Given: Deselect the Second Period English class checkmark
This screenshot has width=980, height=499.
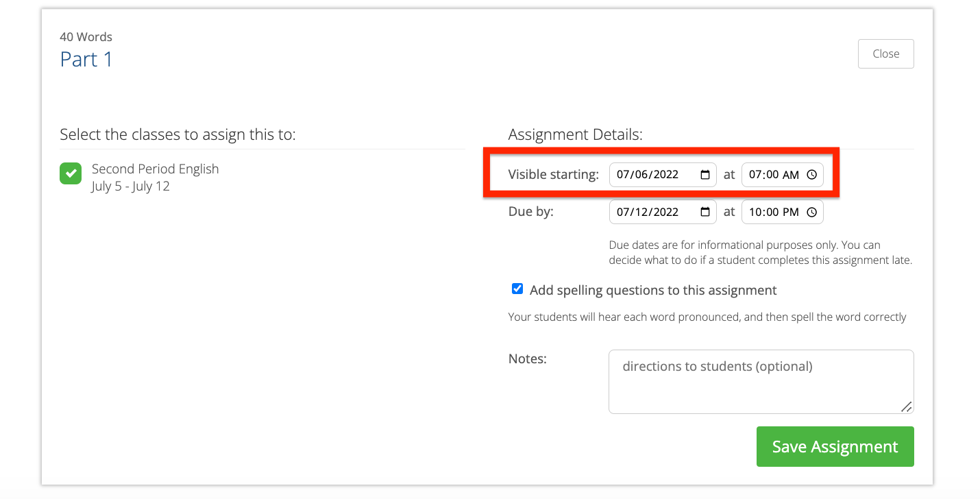Looking at the screenshot, I should [x=71, y=173].
